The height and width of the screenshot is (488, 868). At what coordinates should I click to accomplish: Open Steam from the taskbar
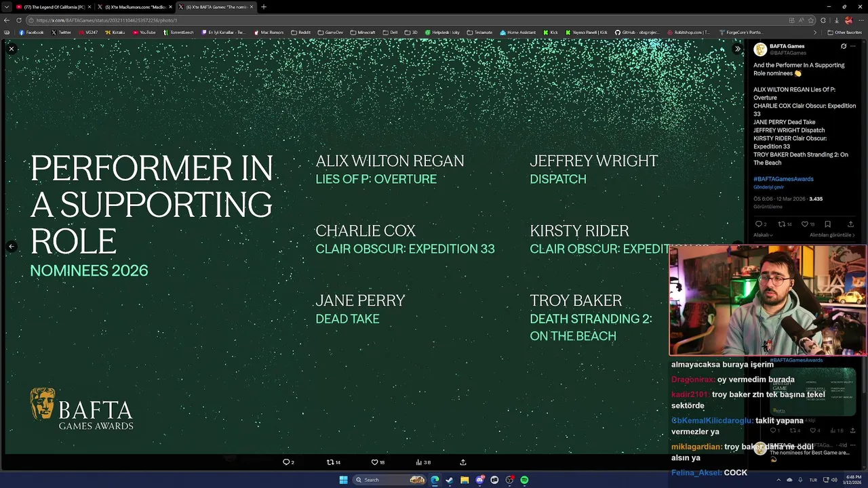point(449,480)
